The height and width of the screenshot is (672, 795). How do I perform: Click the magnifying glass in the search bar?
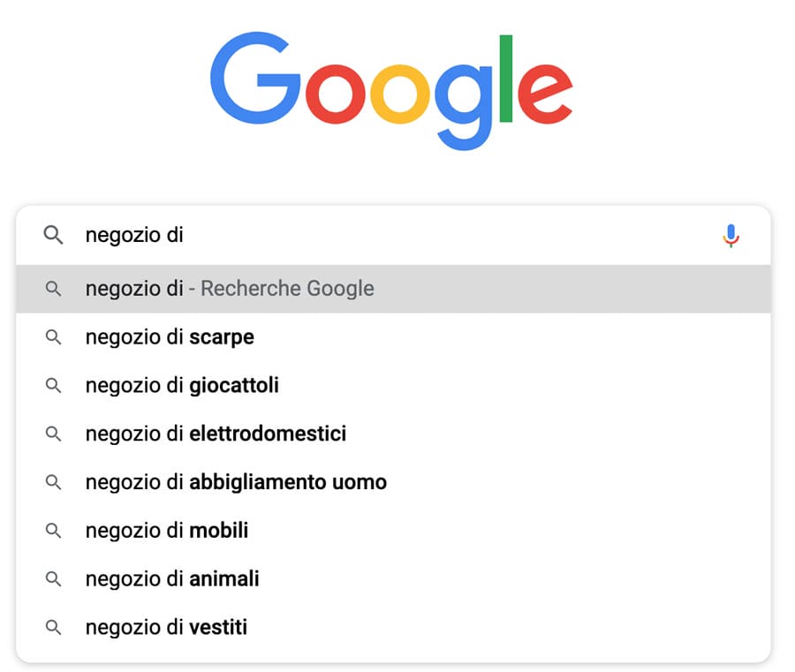(53, 235)
